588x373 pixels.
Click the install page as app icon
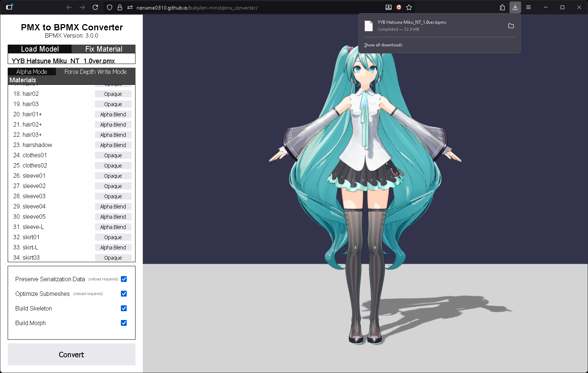[x=389, y=7]
